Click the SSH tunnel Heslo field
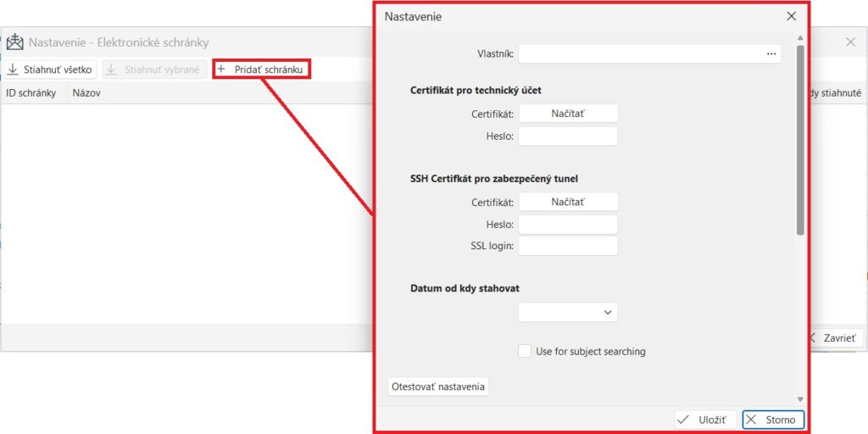 click(568, 225)
